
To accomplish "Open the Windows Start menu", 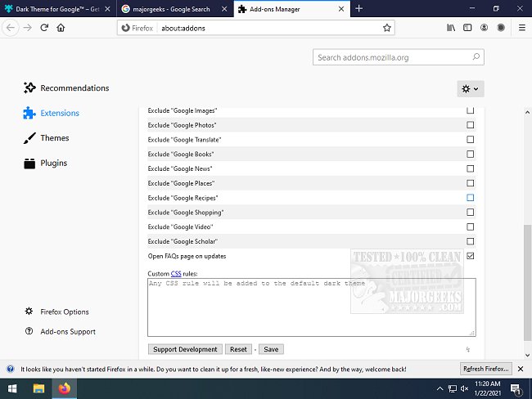I will (x=12, y=388).
